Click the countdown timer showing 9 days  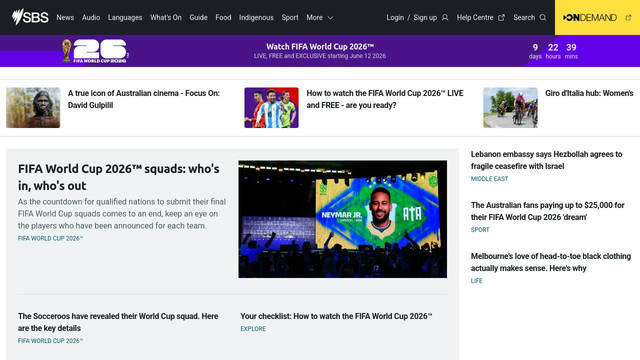point(553,51)
